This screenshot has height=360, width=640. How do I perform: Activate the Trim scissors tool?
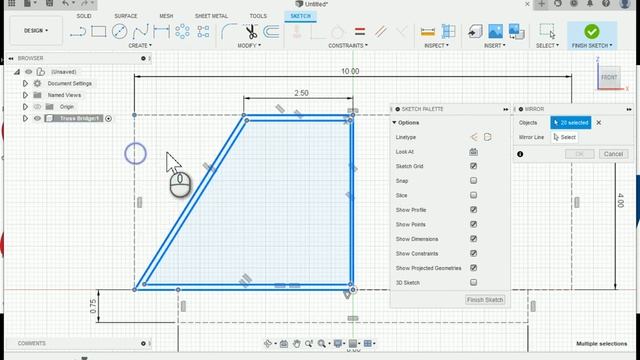pos(251,31)
